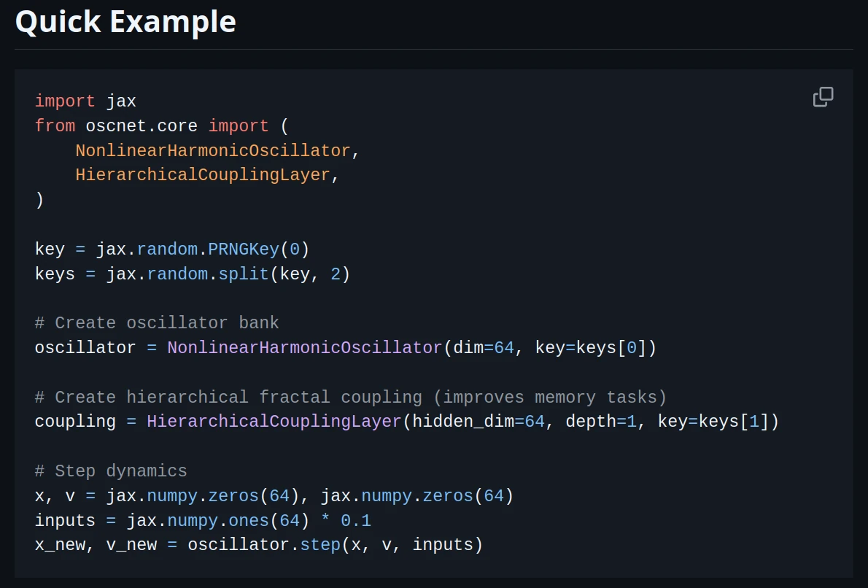This screenshot has width=868, height=588.
Task: Click NonlinearHarmonicOscillator in the import list
Action: 213,151
